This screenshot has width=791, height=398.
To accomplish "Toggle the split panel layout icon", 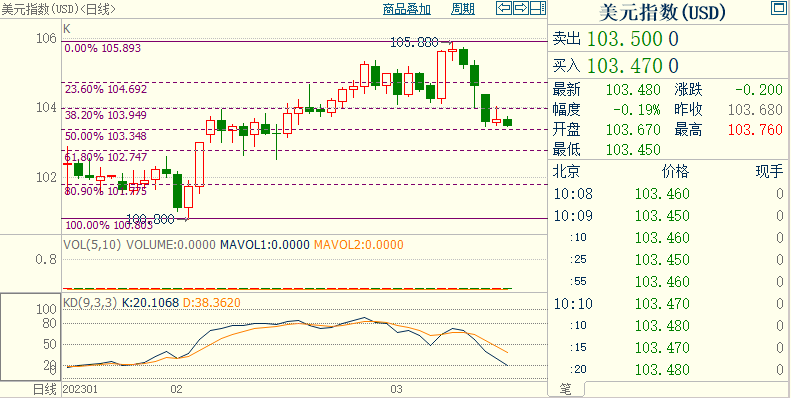I will click(538, 8).
